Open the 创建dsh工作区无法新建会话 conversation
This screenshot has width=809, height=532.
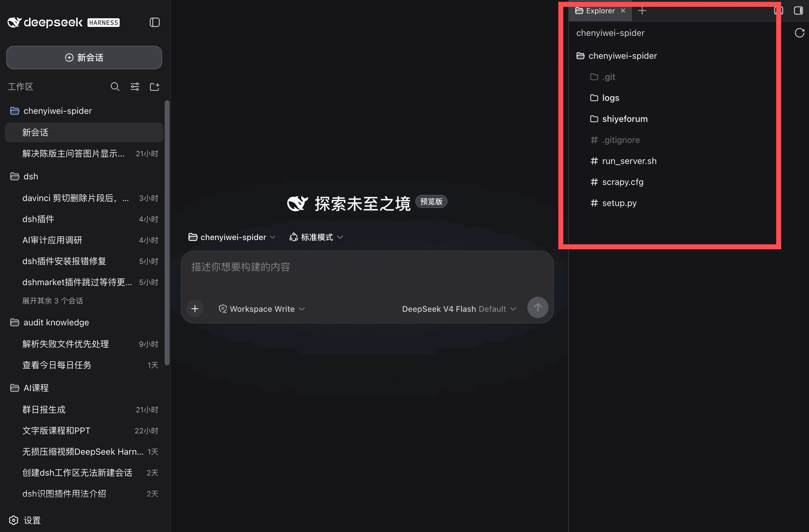[84, 473]
